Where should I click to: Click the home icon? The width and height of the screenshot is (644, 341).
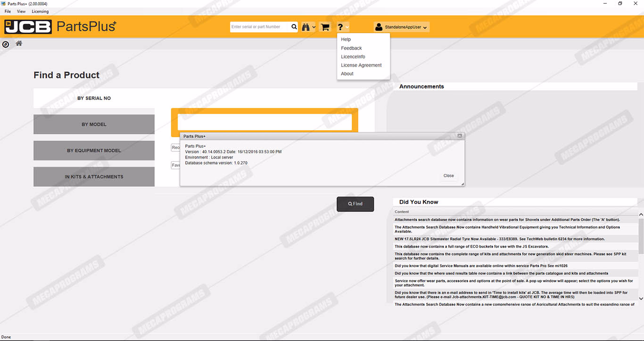point(19,43)
